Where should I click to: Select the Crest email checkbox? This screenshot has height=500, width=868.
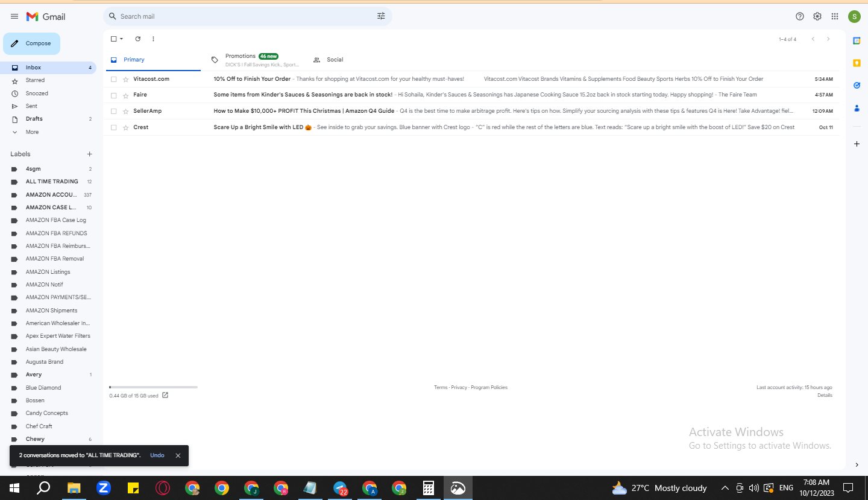click(113, 127)
